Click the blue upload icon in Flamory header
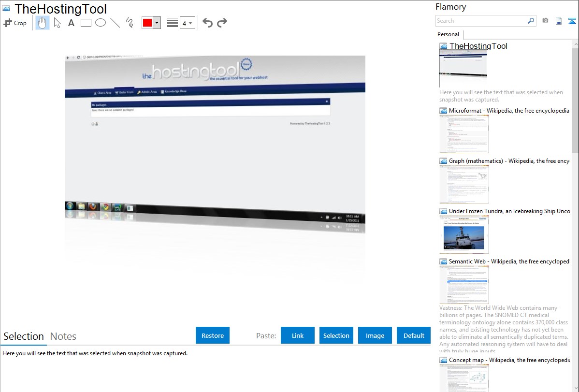 pyautogui.click(x=572, y=21)
